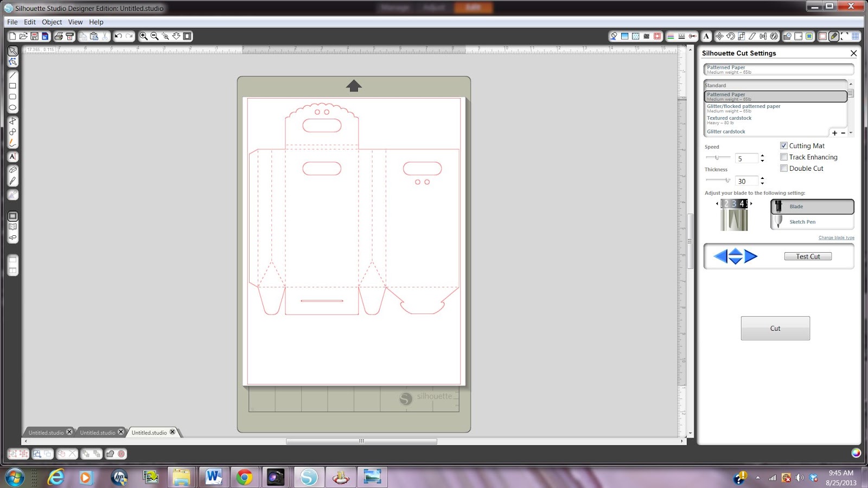Click the Thickness slider handle

(x=727, y=180)
